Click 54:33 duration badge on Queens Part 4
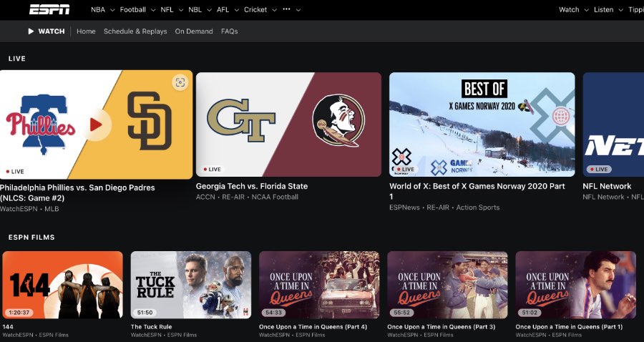The width and height of the screenshot is (644, 342). pos(273,313)
